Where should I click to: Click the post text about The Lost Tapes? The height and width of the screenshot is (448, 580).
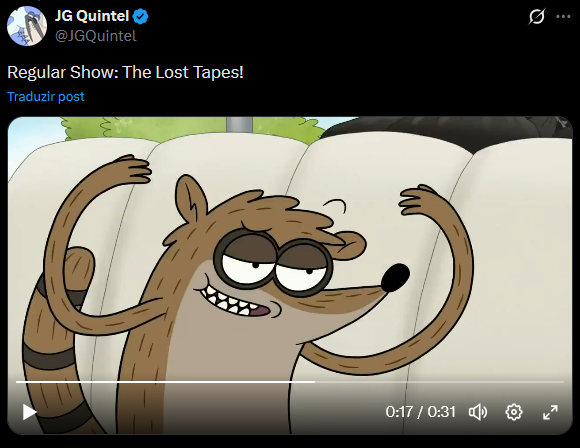point(125,72)
